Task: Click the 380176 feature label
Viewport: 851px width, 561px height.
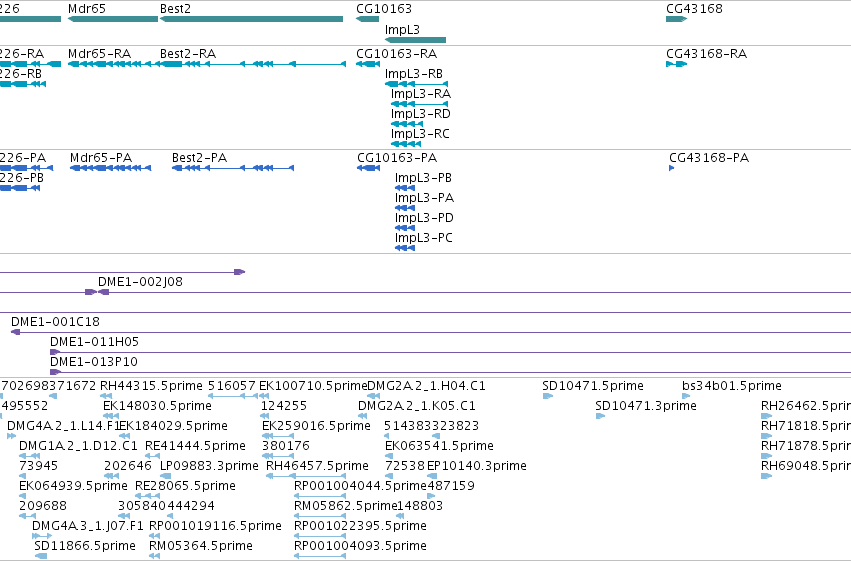Action: tap(286, 446)
